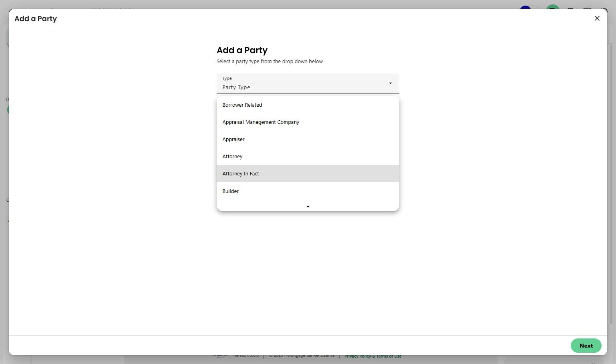Click 'Select a party type' instruction text

click(x=270, y=62)
